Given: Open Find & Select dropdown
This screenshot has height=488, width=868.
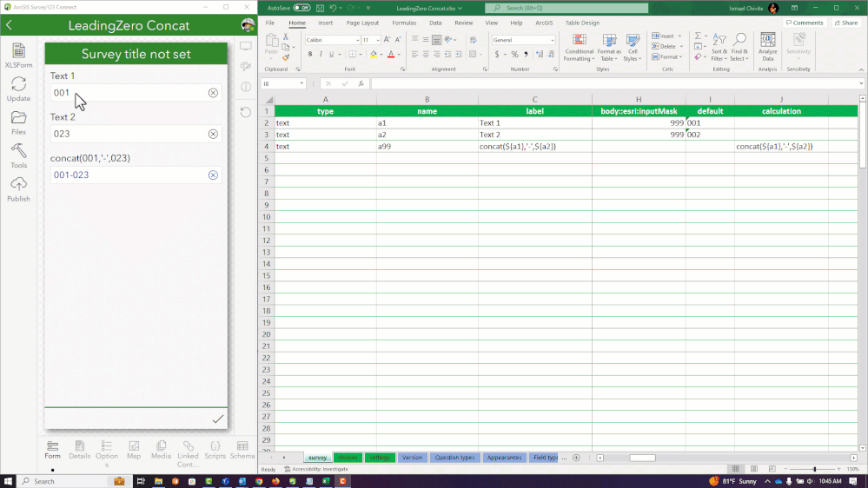Looking at the screenshot, I should pyautogui.click(x=739, y=47).
